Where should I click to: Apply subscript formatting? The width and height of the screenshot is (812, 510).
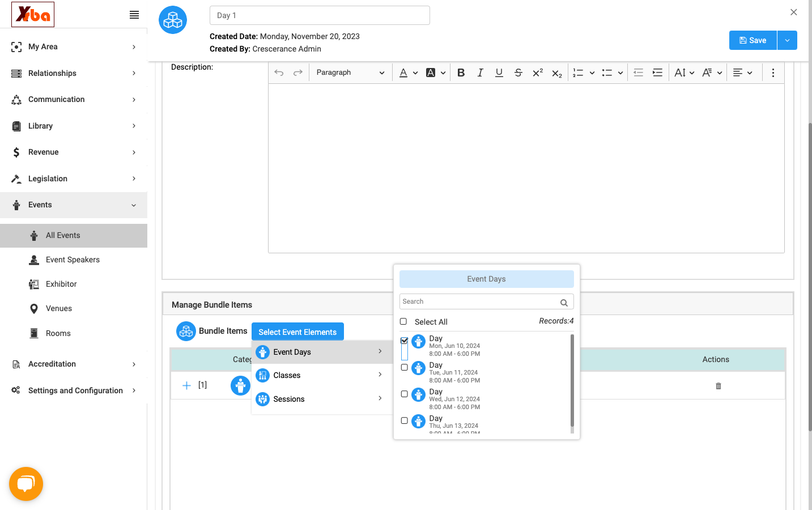[x=557, y=73]
